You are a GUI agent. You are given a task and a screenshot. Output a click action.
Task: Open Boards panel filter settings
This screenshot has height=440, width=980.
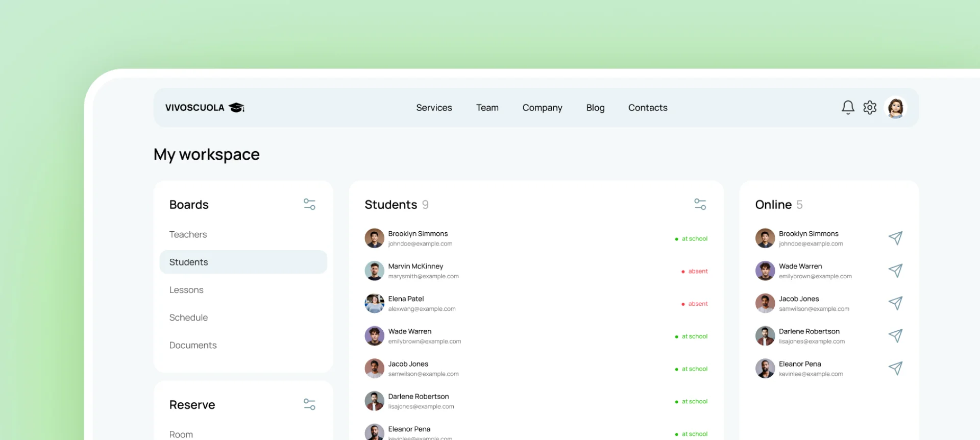pyautogui.click(x=309, y=205)
